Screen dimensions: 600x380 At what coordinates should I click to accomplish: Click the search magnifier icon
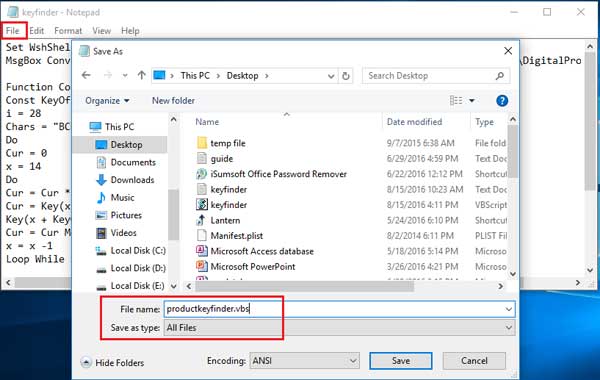coord(500,76)
